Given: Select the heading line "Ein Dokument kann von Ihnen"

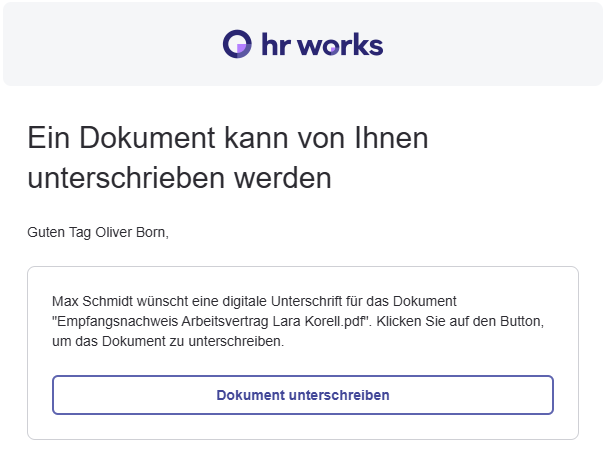Looking at the screenshot, I should [x=227, y=137].
